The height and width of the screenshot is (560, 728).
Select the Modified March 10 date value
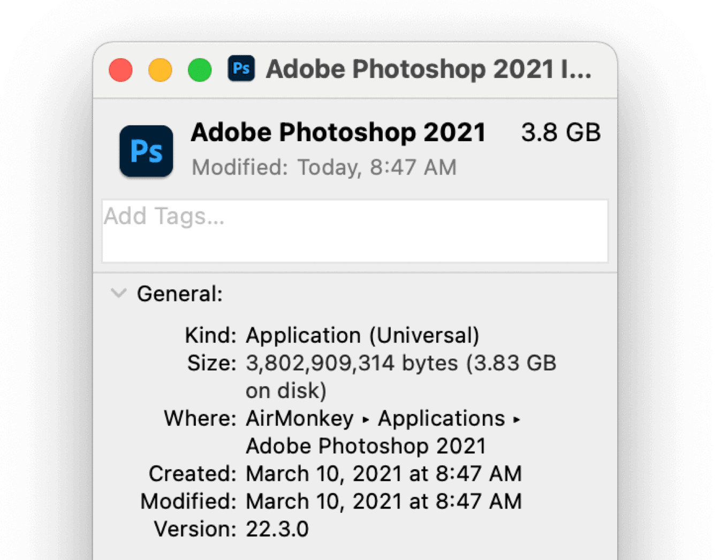coord(383,502)
